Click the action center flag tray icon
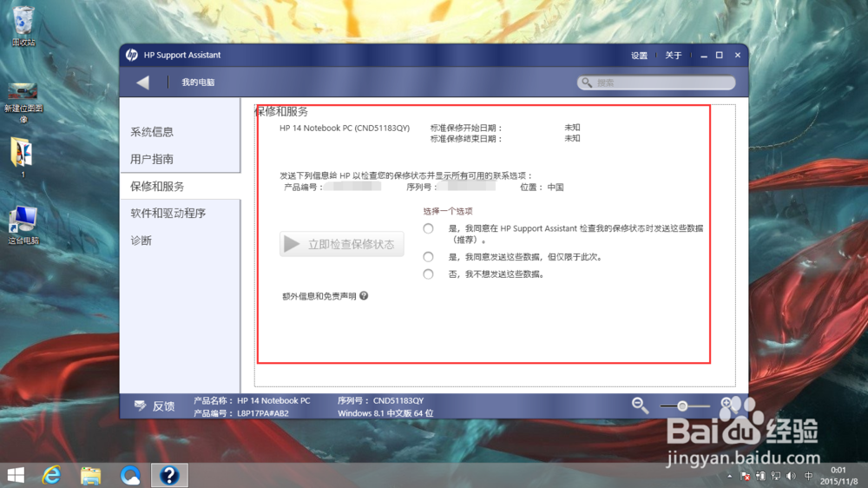This screenshot has height=488, width=868. 745,476
